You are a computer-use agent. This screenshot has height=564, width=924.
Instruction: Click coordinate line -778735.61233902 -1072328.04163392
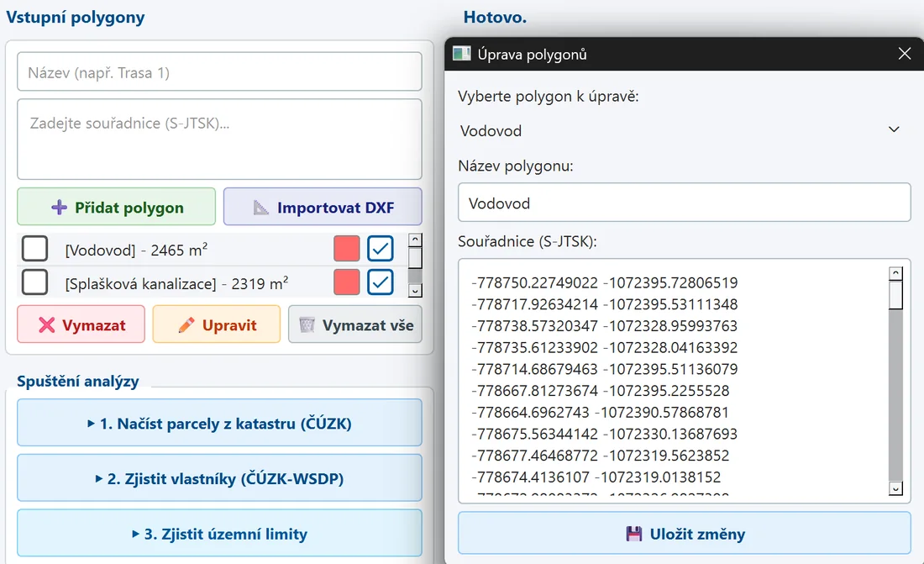(605, 347)
